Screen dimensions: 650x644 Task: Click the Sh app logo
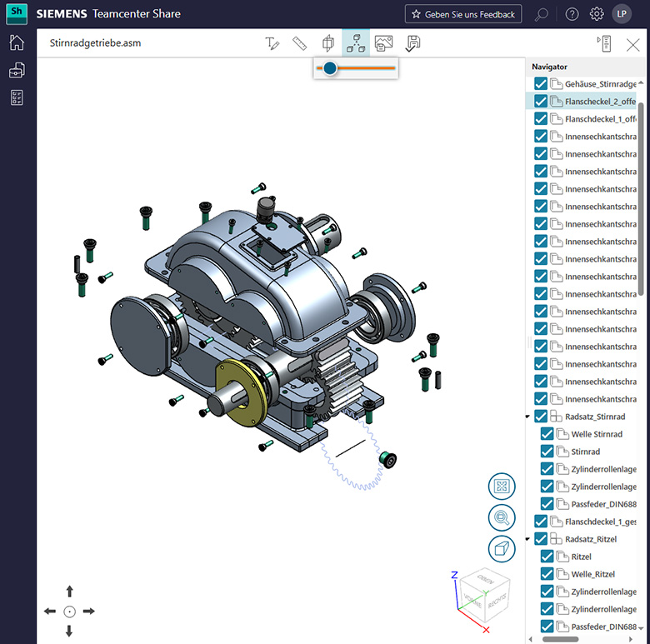point(17,13)
